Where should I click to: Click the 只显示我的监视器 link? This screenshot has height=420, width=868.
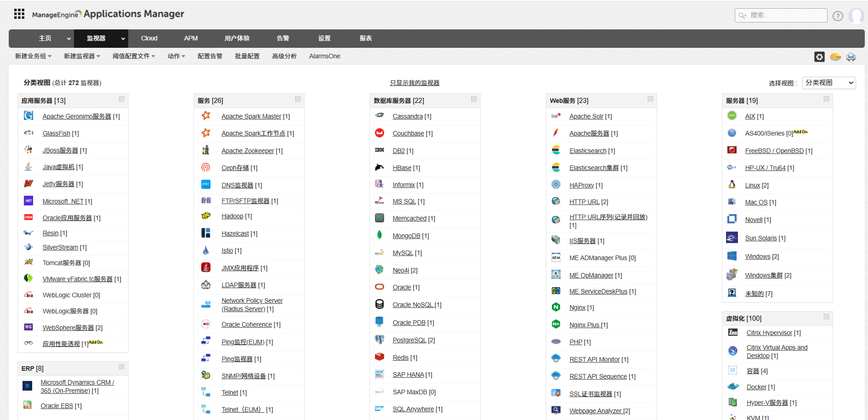[414, 83]
